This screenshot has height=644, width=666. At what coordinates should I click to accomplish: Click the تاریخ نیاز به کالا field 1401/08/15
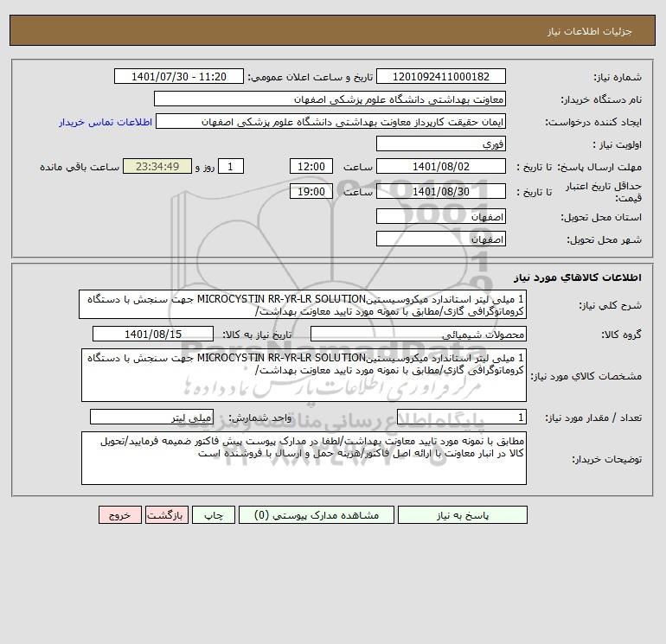click(153, 334)
